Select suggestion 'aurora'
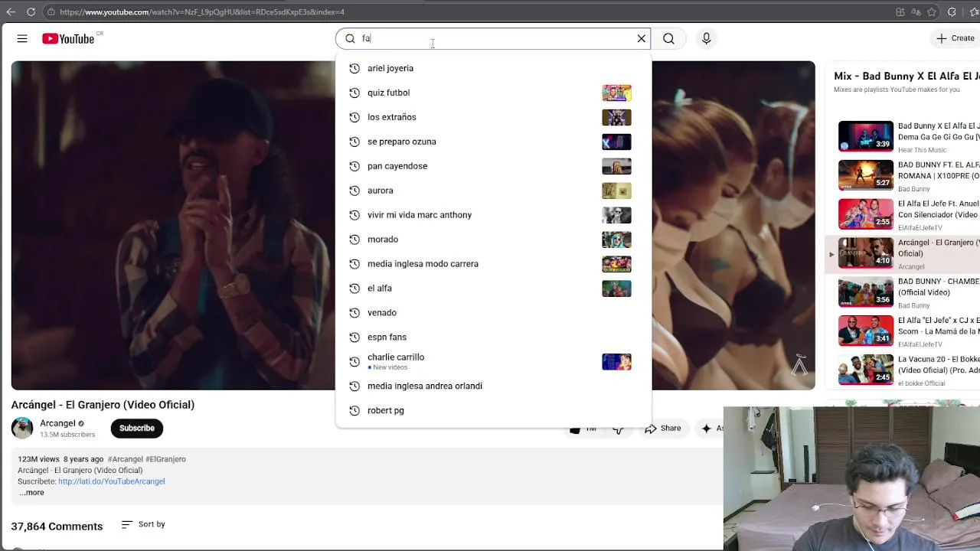The width and height of the screenshot is (980, 551). 493,191
